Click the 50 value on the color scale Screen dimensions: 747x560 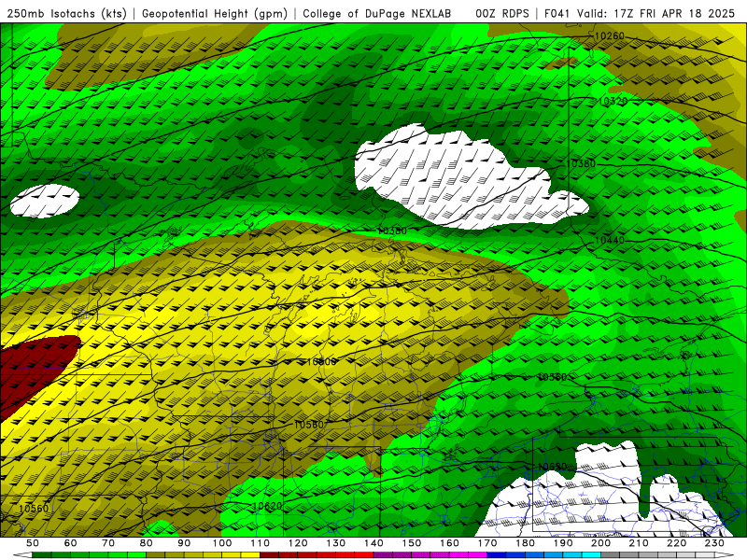[33, 543]
